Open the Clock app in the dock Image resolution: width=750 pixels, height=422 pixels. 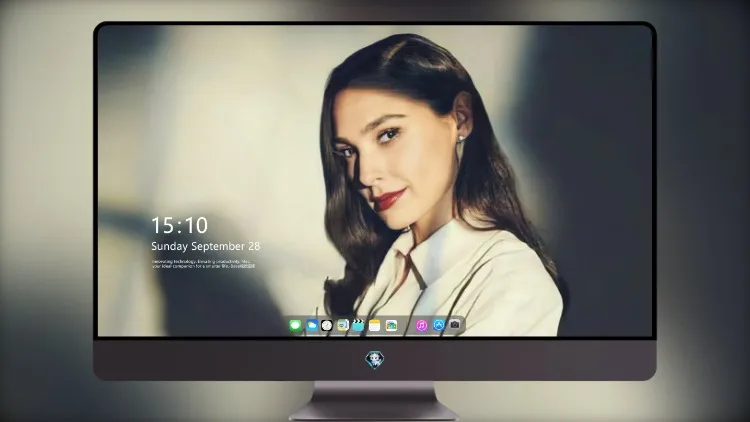pyautogui.click(x=327, y=325)
